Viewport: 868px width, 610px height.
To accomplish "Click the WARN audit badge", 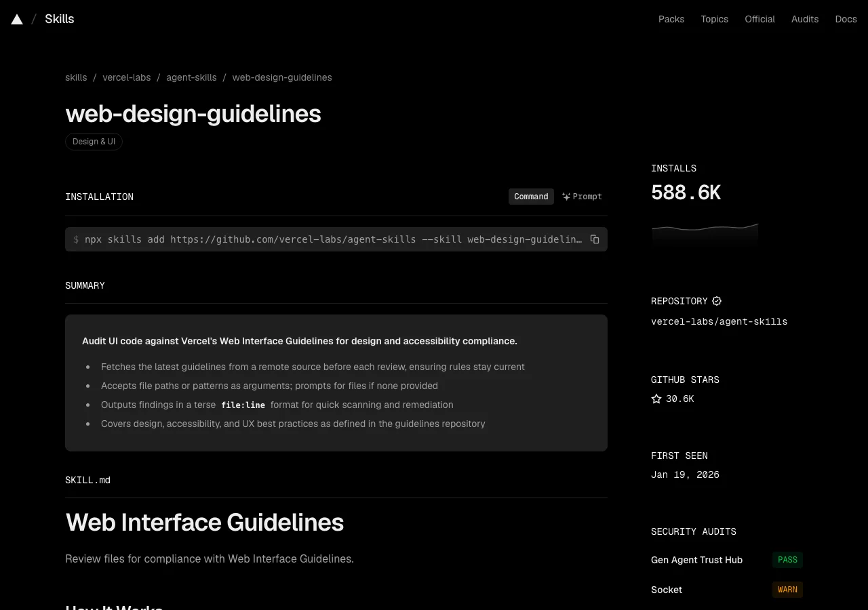I will pos(787,590).
